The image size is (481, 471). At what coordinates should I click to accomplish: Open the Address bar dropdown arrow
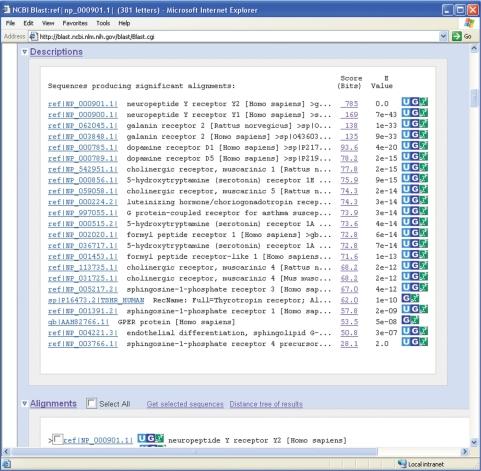(443, 36)
